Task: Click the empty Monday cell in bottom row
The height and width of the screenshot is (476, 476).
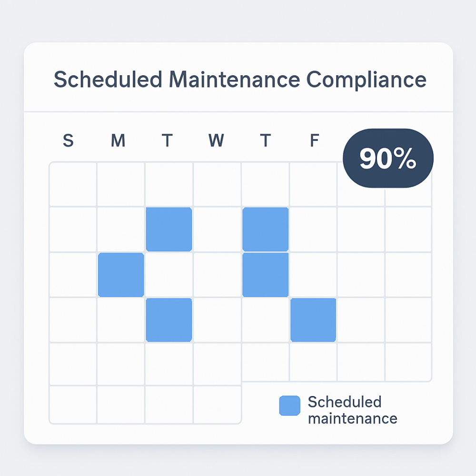Action: tap(121, 404)
